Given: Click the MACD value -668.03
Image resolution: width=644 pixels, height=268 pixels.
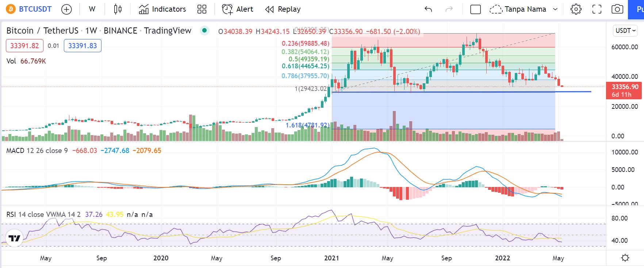Looking at the screenshot, I should [85, 150].
